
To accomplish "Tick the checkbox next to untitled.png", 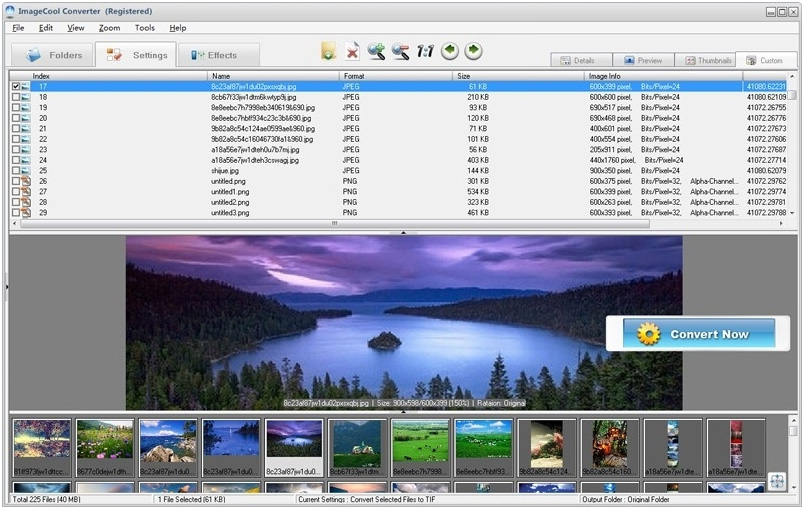I will [x=15, y=181].
